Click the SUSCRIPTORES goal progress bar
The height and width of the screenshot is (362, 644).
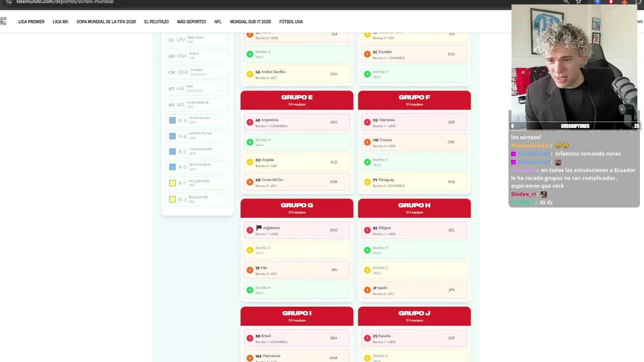click(575, 126)
